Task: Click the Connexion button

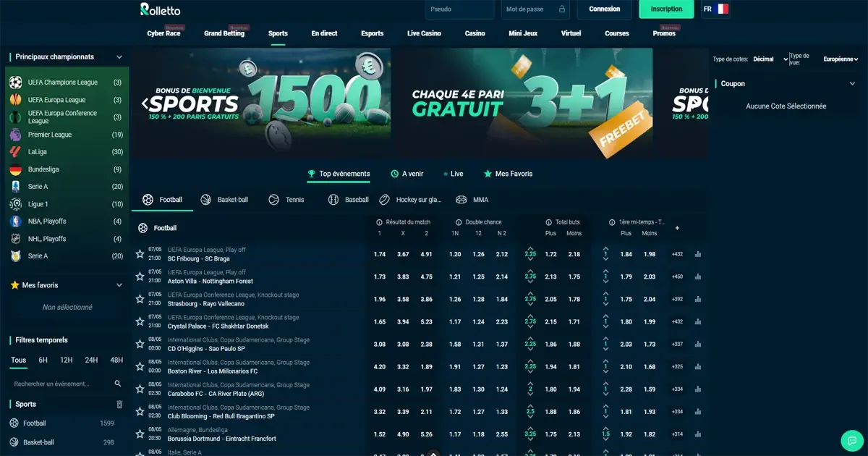Action: pyautogui.click(x=605, y=9)
